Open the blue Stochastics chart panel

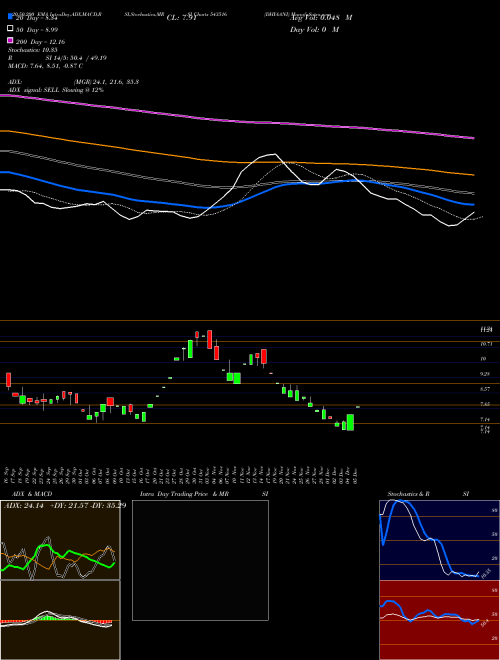pos(439,540)
